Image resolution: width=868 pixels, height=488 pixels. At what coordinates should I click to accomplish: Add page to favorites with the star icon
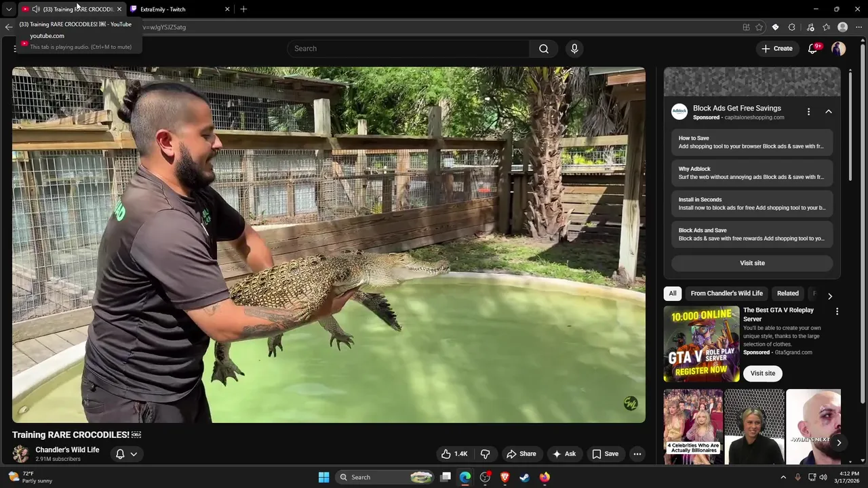pyautogui.click(x=759, y=27)
